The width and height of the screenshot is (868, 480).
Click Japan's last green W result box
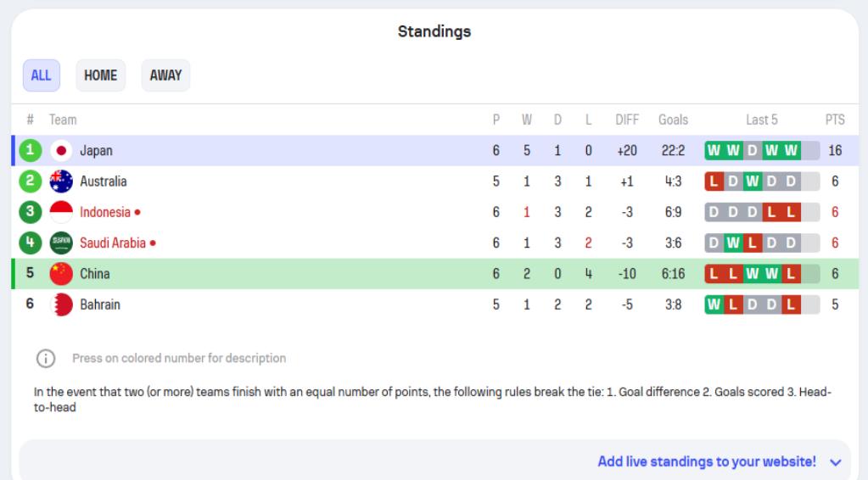(791, 151)
